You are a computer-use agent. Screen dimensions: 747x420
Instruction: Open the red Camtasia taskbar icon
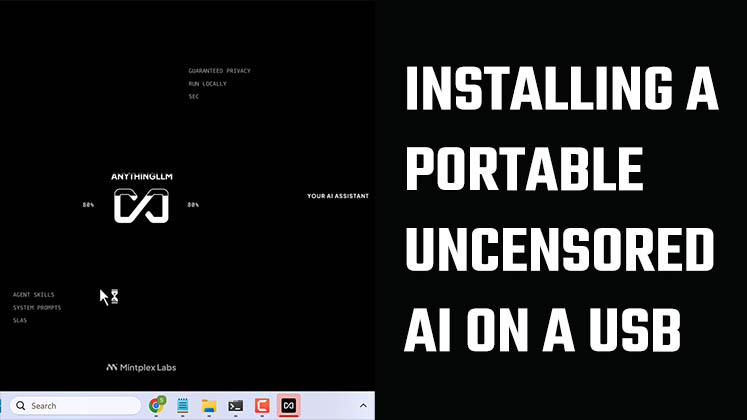[262, 406]
